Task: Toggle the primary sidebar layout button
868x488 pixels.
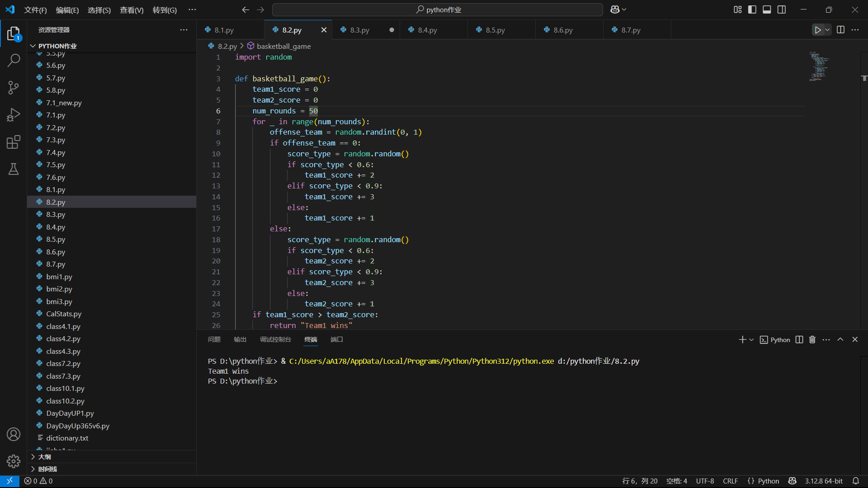Action: (752, 9)
